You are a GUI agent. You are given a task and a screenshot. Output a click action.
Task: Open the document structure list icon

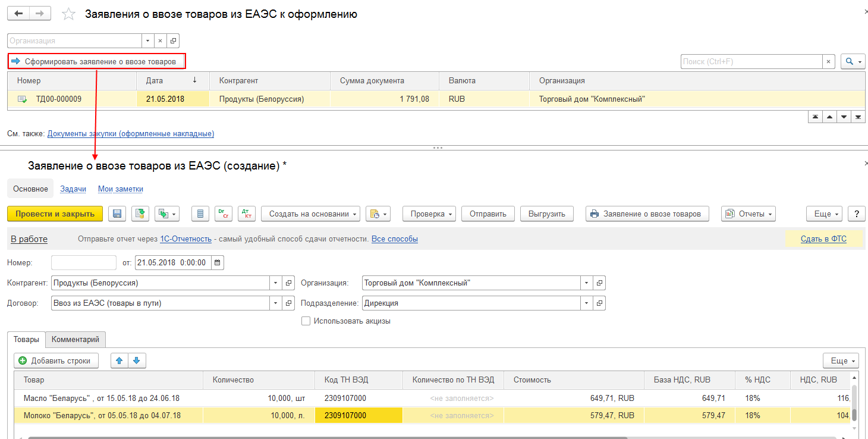click(x=200, y=214)
